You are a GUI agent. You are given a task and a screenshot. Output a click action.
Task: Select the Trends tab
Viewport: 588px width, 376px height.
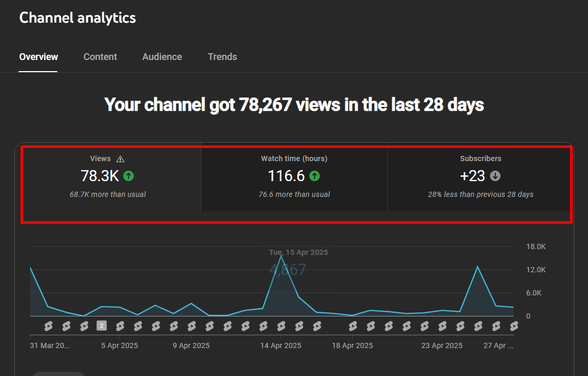coord(222,56)
